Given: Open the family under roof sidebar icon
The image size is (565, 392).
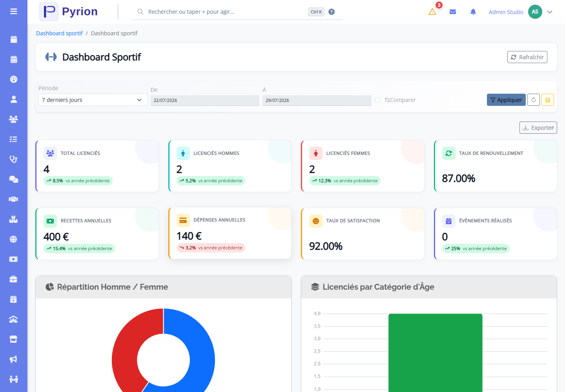Looking at the screenshot, I should pos(14,319).
